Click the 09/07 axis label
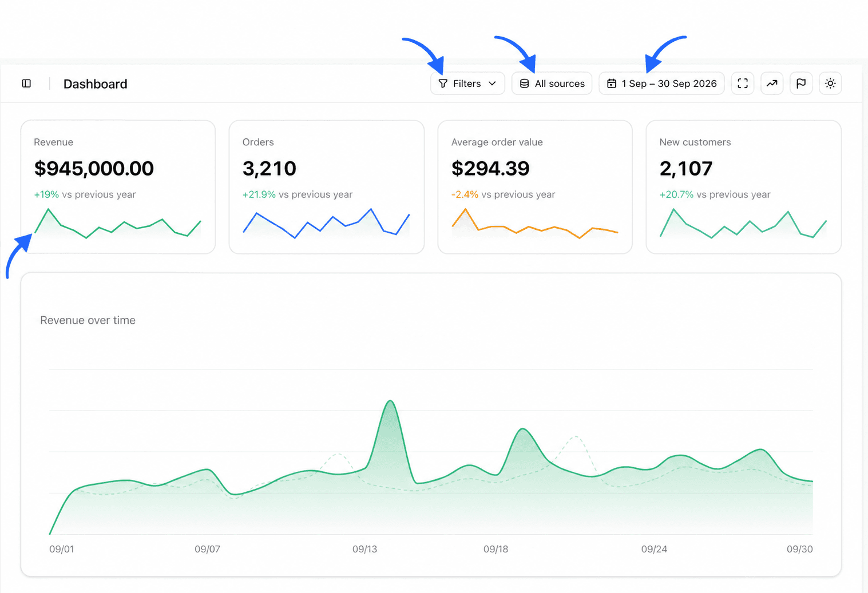The height and width of the screenshot is (593, 868). [207, 549]
